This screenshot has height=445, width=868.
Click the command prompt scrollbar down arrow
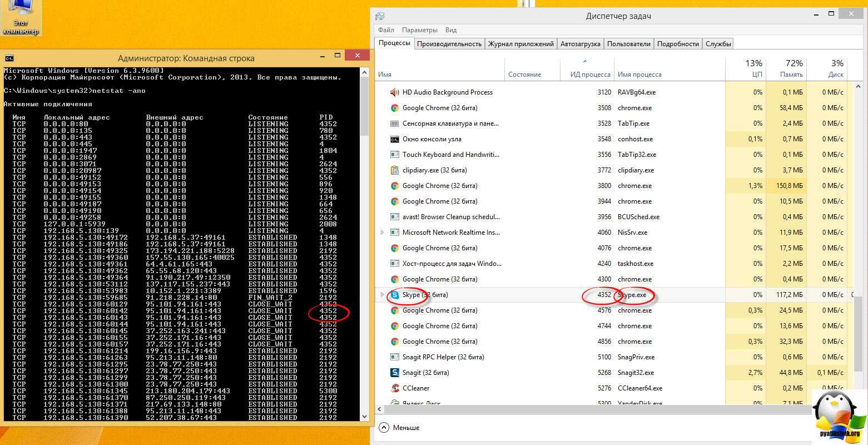(x=364, y=416)
